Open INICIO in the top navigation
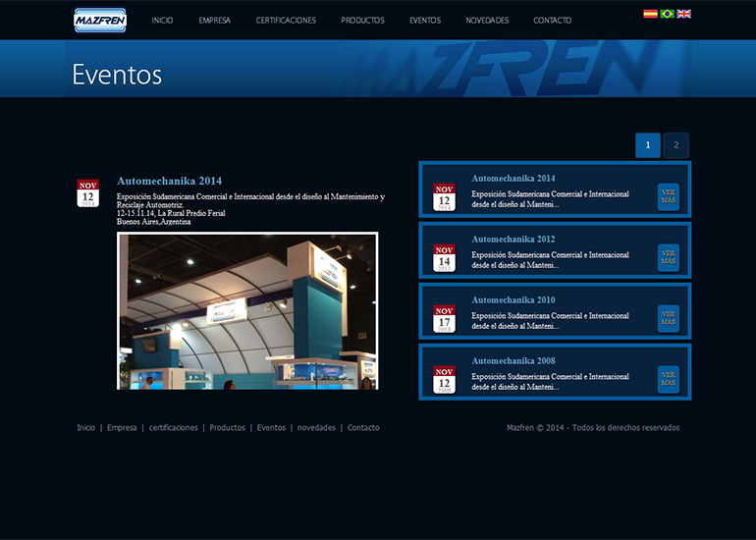This screenshot has width=756, height=540. [x=162, y=21]
